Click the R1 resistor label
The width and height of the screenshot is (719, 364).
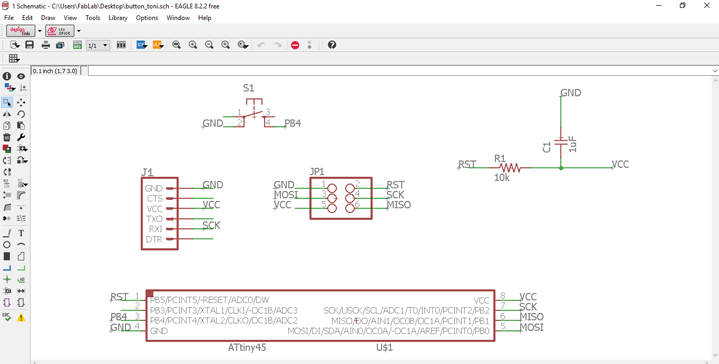click(x=500, y=158)
